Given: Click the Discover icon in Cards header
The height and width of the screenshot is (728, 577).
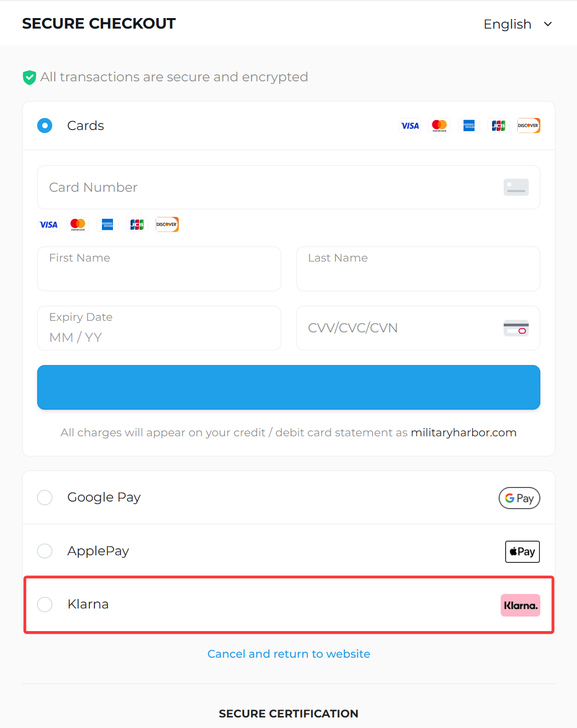Looking at the screenshot, I should [x=528, y=126].
